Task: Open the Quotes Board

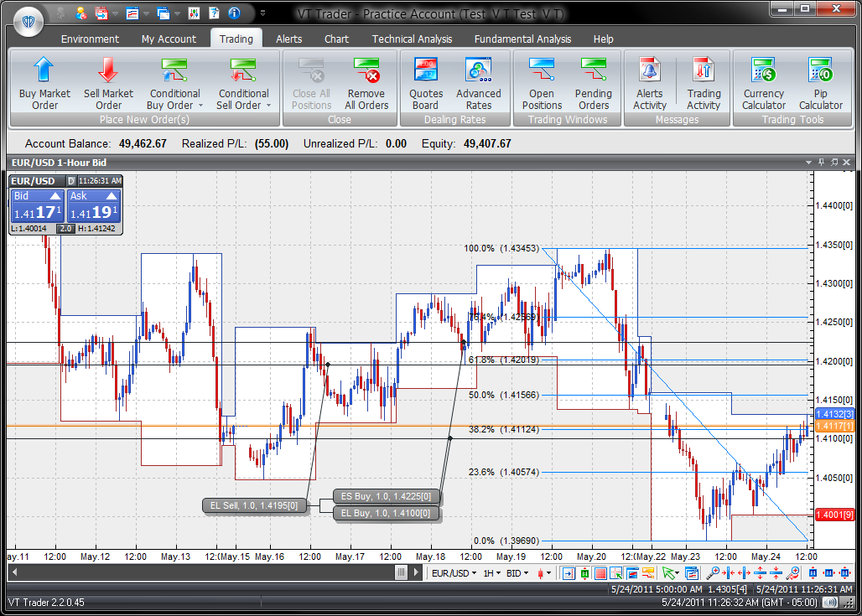Action: click(x=426, y=71)
